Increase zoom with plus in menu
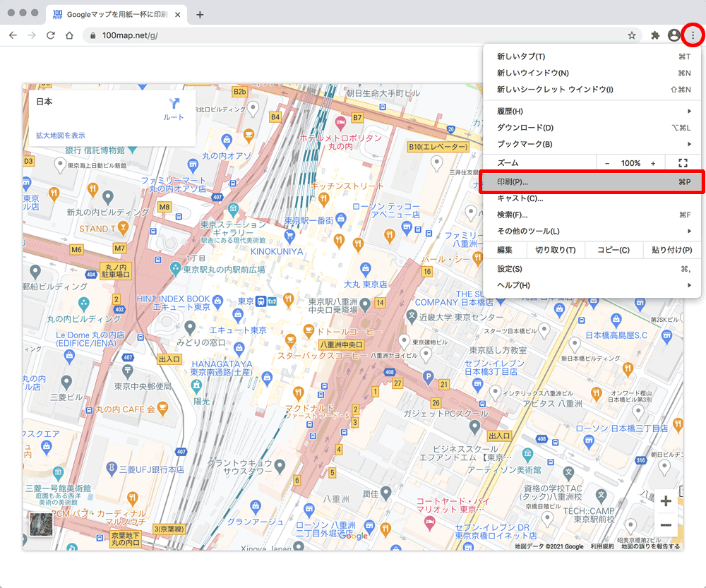The image size is (706, 588). tap(653, 164)
